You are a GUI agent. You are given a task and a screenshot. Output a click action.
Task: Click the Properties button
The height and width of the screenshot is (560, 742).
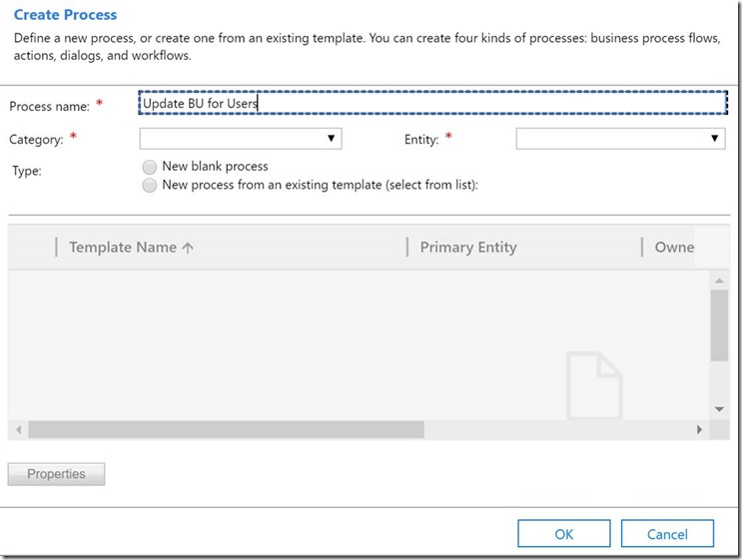coord(56,474)
